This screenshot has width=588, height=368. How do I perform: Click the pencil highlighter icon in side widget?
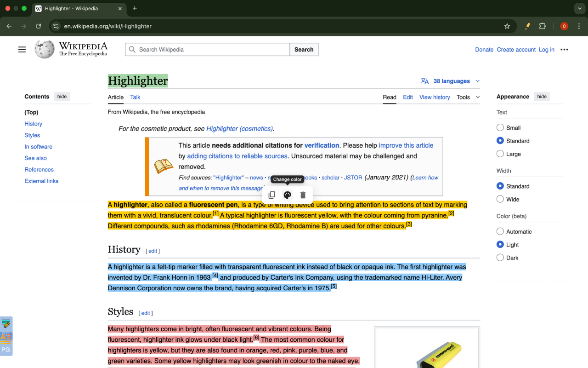(6, 324)
